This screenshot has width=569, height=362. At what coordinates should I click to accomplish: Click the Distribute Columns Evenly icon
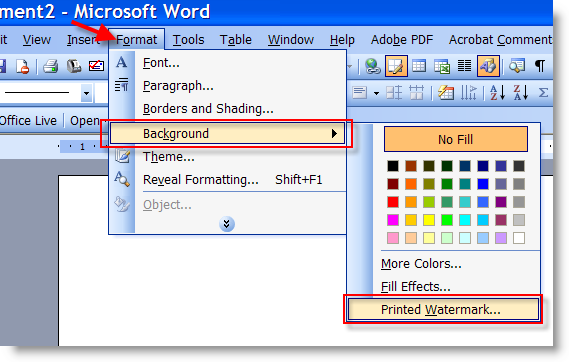[416, 93]
